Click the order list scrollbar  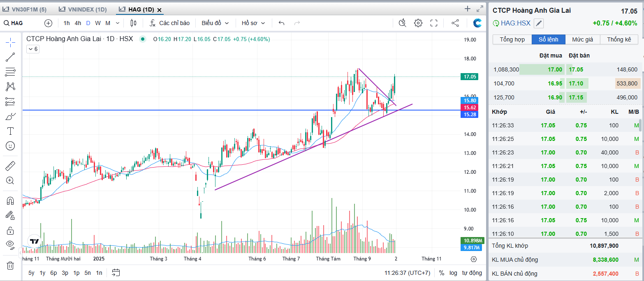coord(639,125)
